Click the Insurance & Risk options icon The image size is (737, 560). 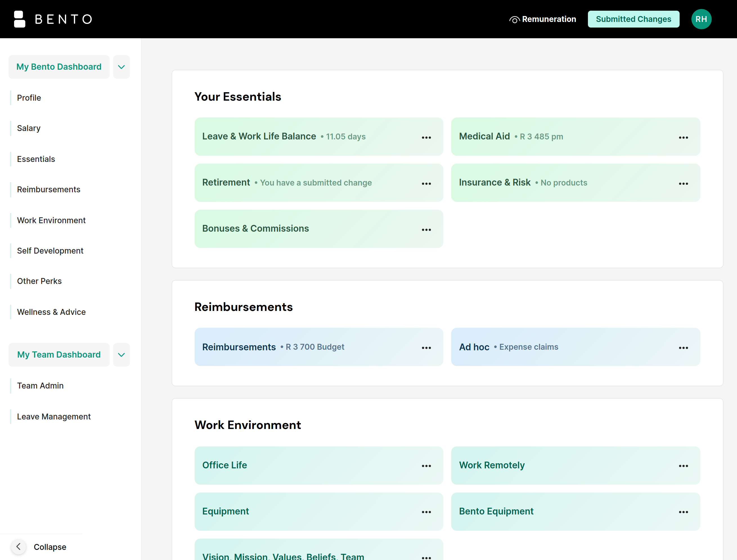684,183
